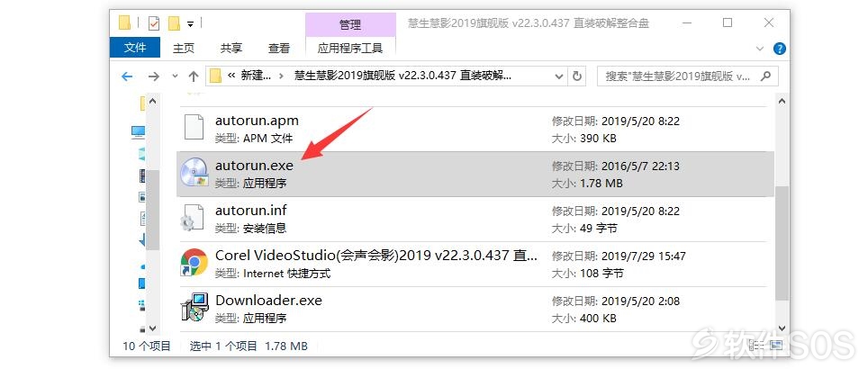The width and height of the screenshot is (868, 369).
Task: Click the 400 KB size value
Action: click(597, 318)
